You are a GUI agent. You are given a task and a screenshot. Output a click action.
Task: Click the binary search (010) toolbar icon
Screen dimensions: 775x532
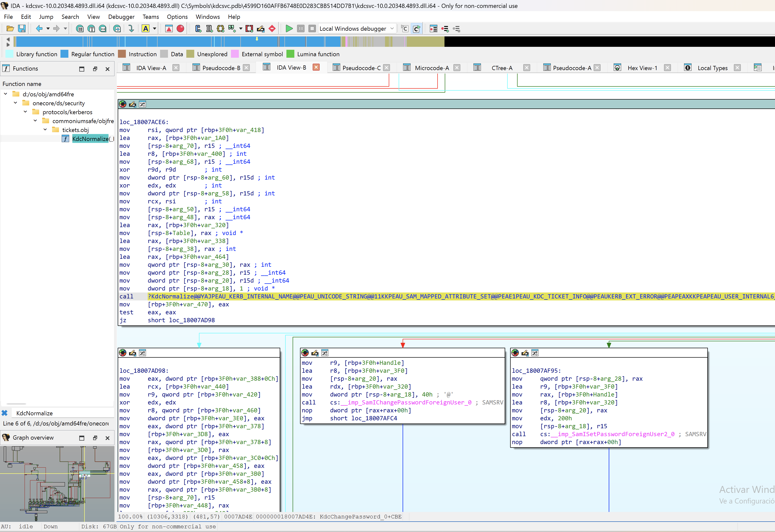coord(103,29)
